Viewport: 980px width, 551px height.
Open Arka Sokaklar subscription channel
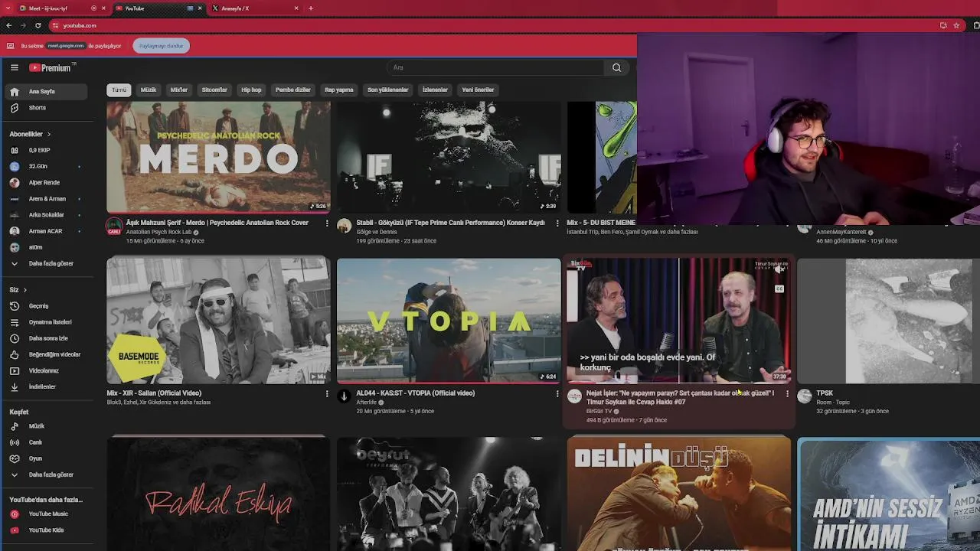(46, 215)
